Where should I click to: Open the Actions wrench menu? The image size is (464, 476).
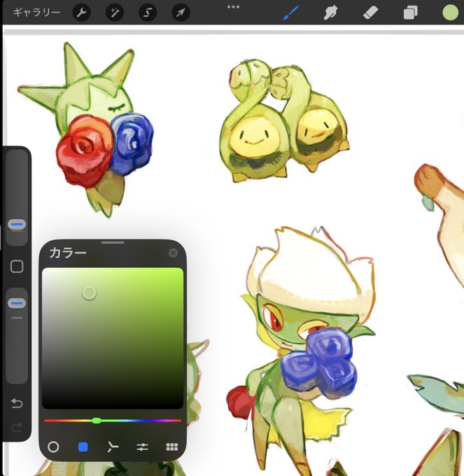point(82,13)
